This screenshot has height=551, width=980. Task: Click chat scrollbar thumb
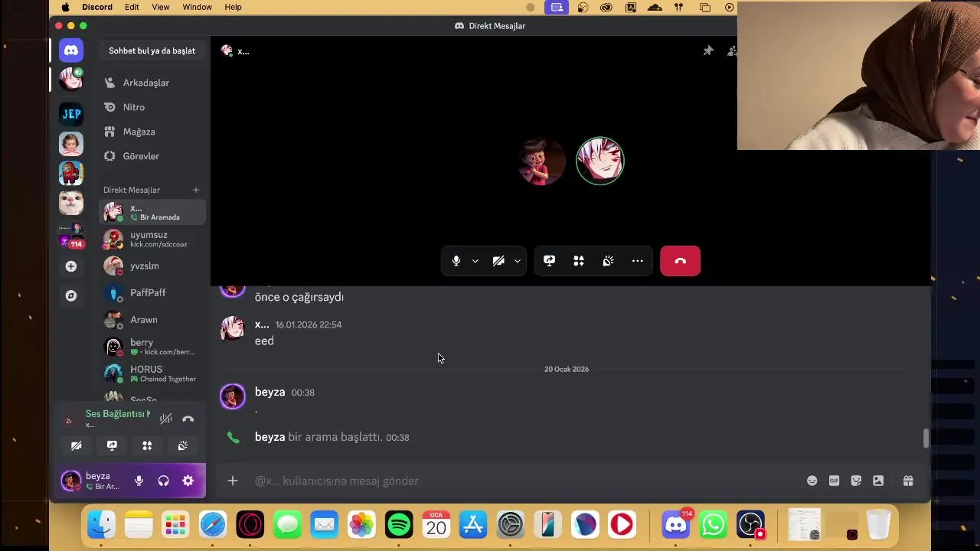(x=926, y=439)
